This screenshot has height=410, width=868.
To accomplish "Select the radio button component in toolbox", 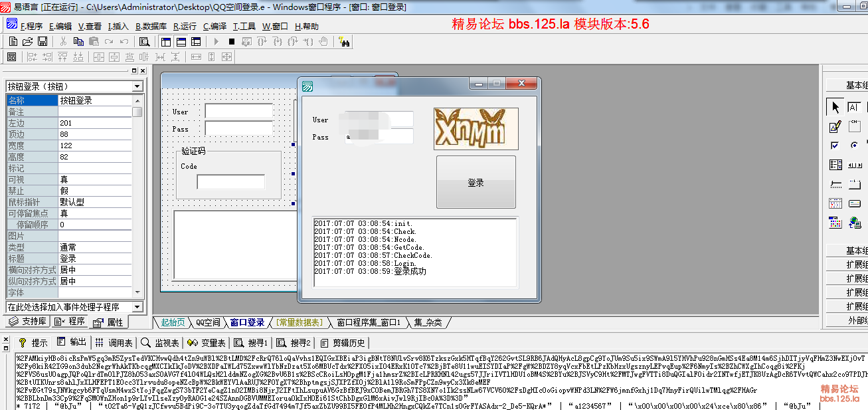I will point(854,146).
